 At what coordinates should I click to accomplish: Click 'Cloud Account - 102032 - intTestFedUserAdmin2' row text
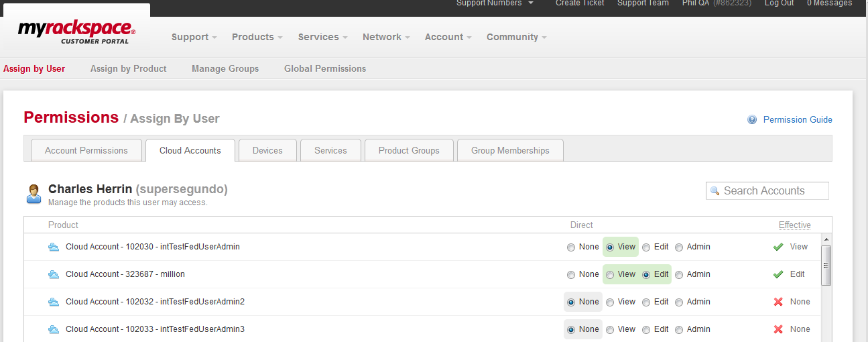(x=155, y=302)
